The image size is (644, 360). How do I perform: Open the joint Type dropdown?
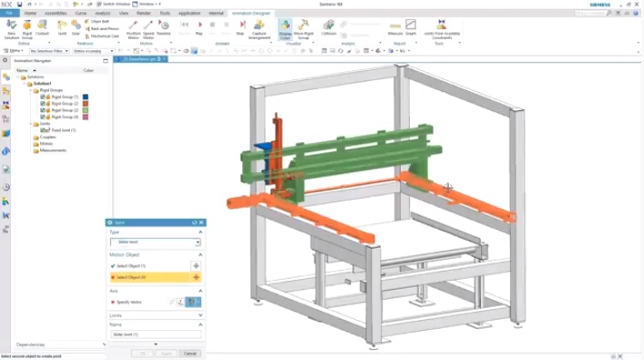[x=155, y=242]
